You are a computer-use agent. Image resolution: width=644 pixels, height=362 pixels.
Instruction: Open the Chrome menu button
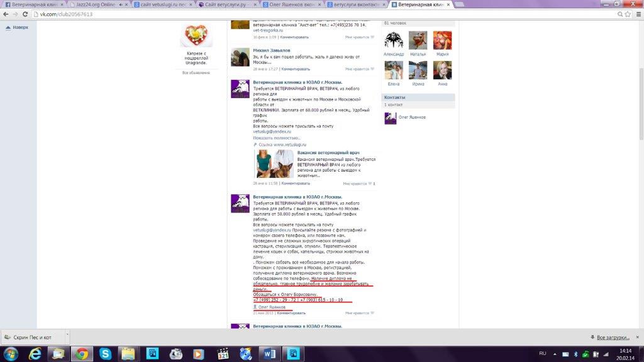(x=638, y=14)
